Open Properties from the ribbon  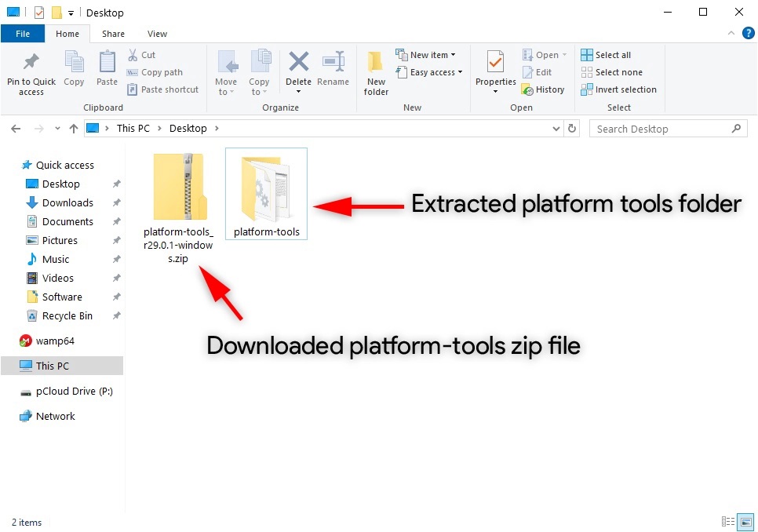(x=495, y=63)
